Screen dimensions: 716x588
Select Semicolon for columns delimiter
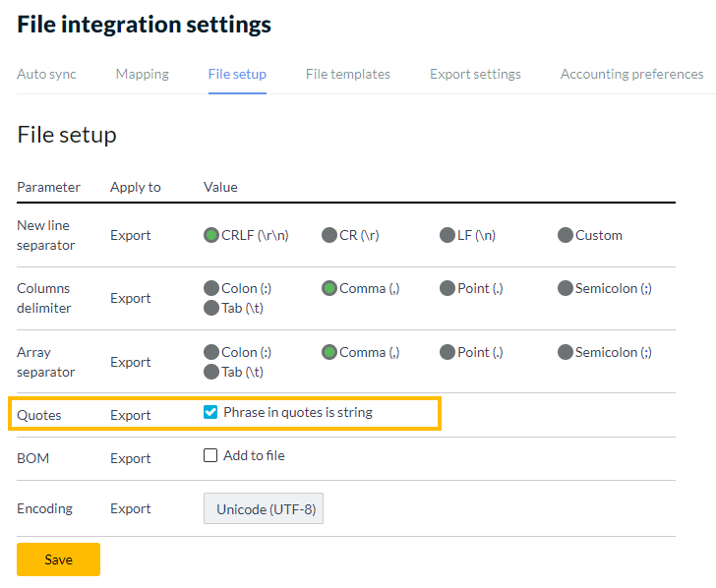(x=566, y=288)
